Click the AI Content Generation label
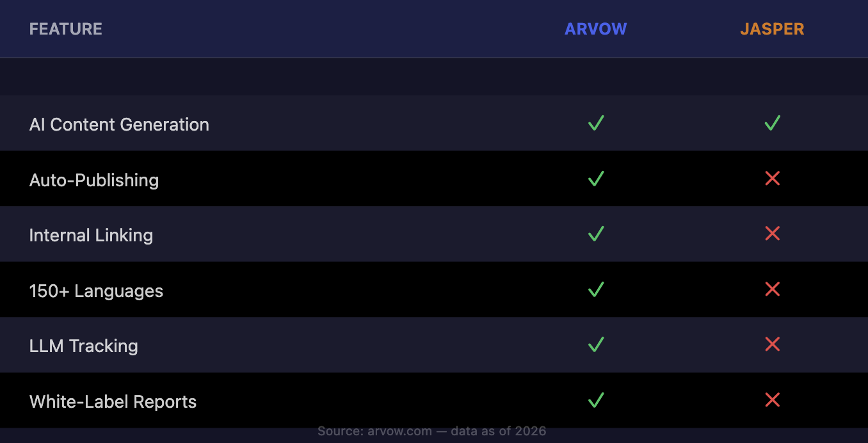This screenshot has height=443, width=868. tap(119, 124)
